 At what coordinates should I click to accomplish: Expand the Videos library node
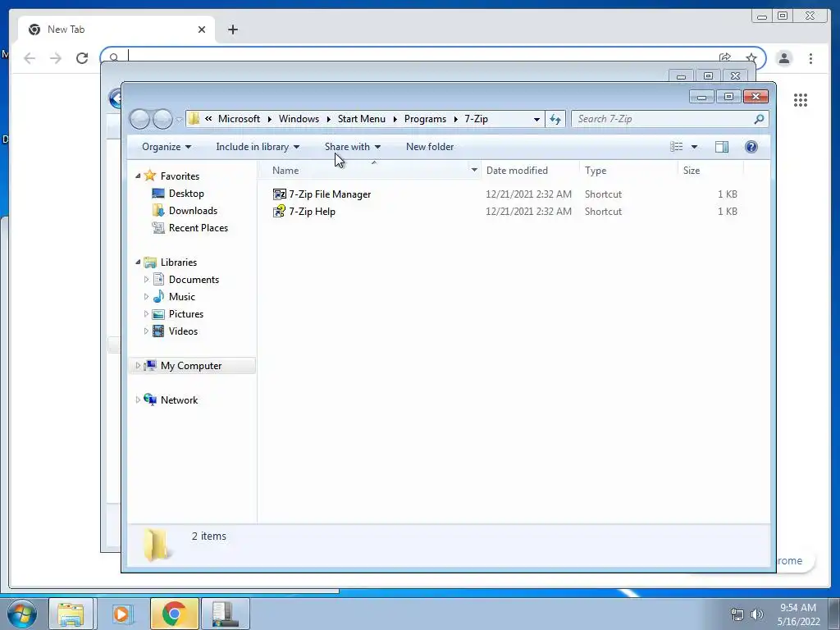(x=146, y=331)
